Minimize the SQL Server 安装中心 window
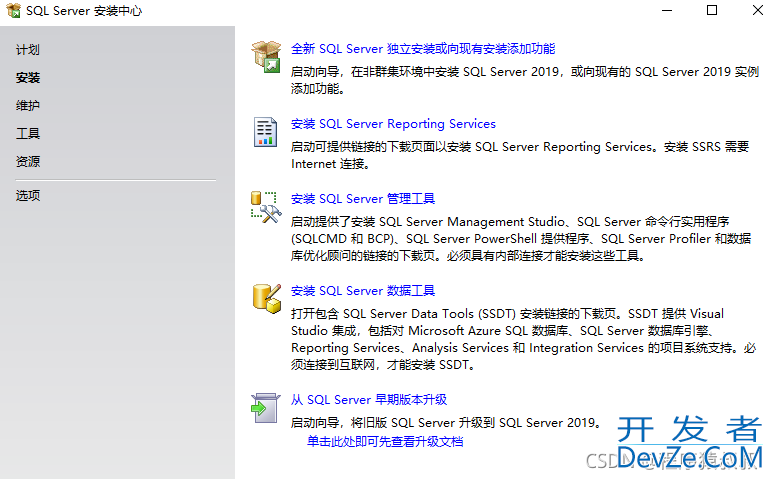Screen dimensions: 773x479 coord(667,10)
